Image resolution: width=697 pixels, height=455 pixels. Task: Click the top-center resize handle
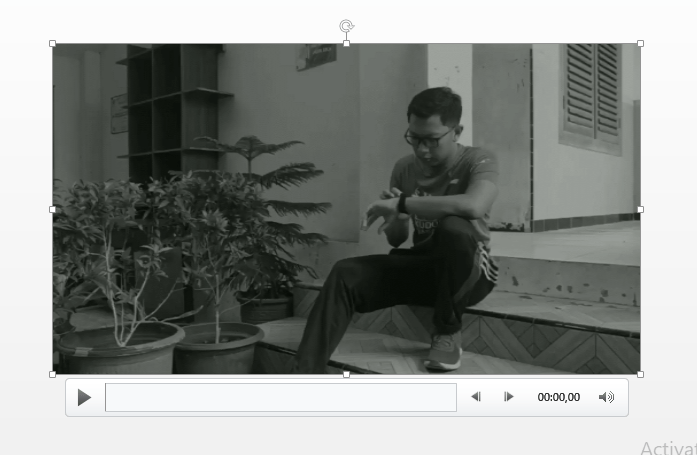click(x=346, y=44)
